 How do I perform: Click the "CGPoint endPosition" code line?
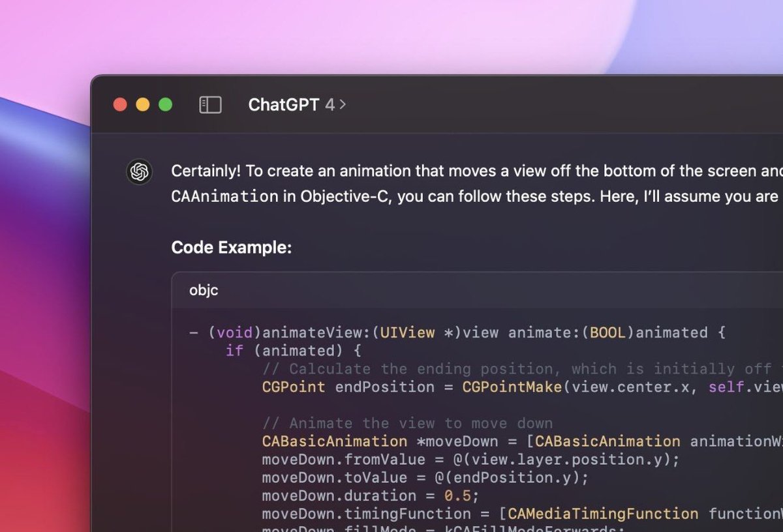[x=522, y=387]
